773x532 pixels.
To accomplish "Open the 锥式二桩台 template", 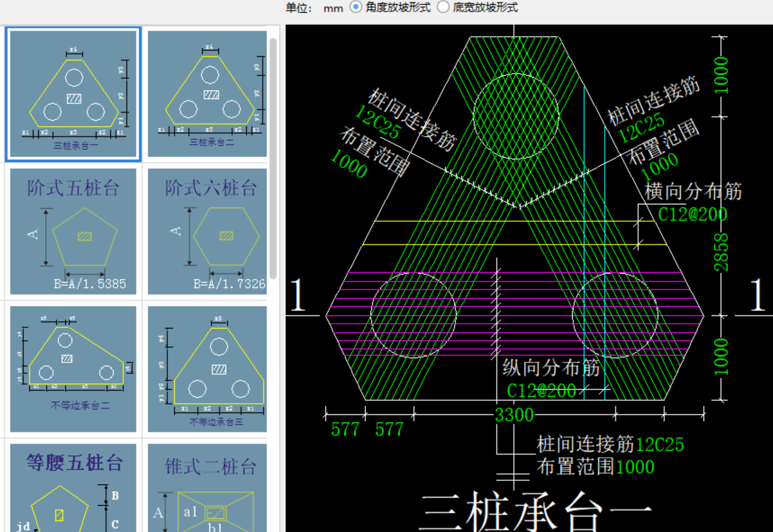I will [207, 488].
